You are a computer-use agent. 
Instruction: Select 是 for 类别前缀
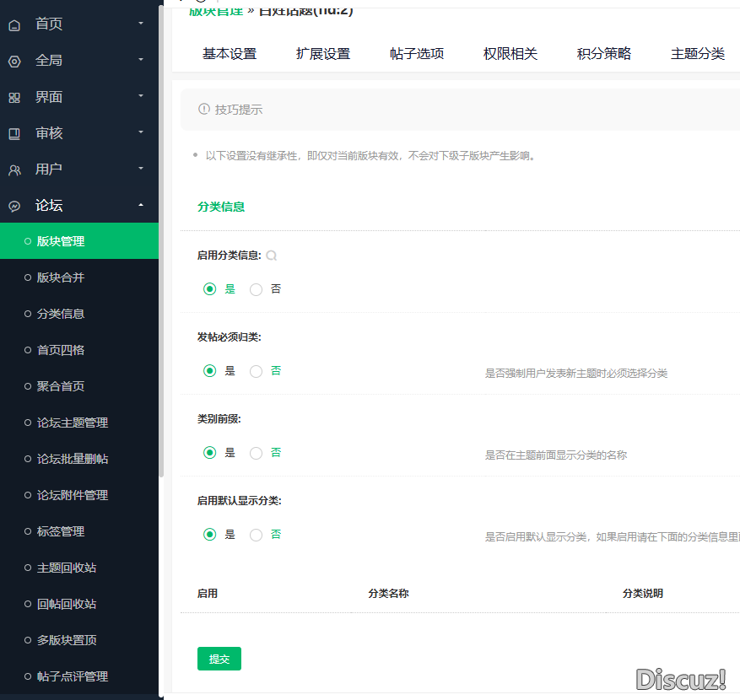(209, 453)
